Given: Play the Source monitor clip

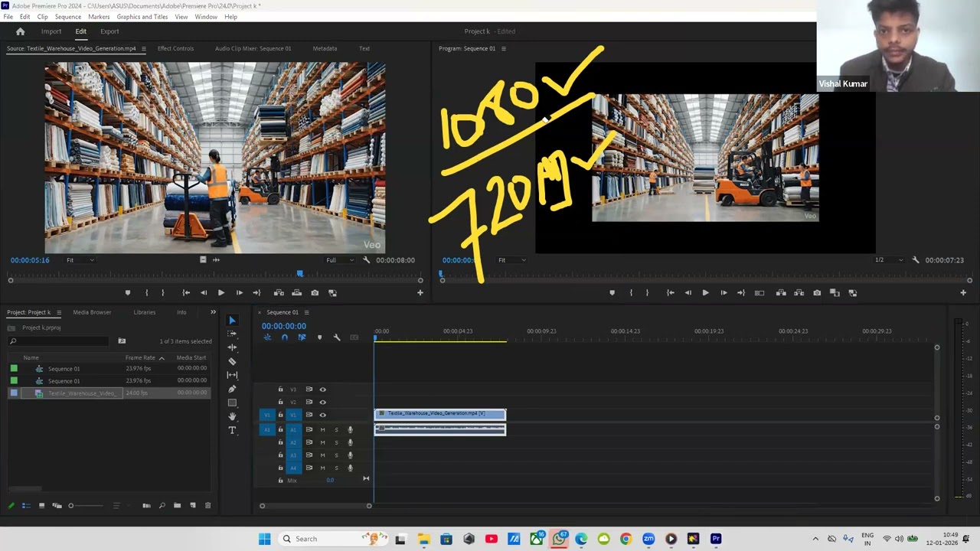Looking at the screenshot, I should click(221, 293).
